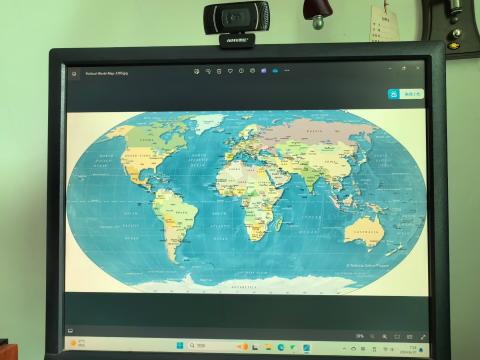Image resolution: width=480 pixels, height=360 pixels.
Task: Click the floating blue button with Chinese label
Action: [406, 94]
